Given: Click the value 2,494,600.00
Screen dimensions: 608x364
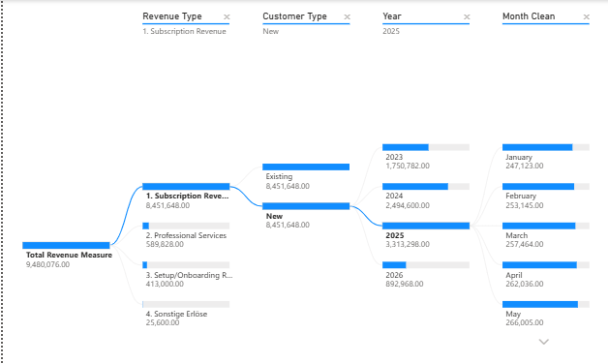Looking at the screenshot, I should pyautogui.click(x=408, y=205).
